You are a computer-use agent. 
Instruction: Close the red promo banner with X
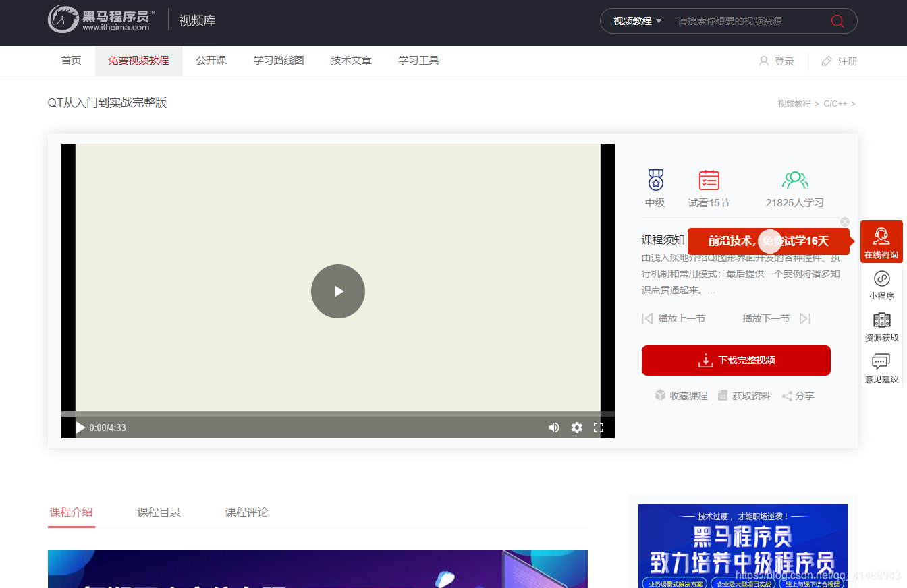click(x=845, y=222)
